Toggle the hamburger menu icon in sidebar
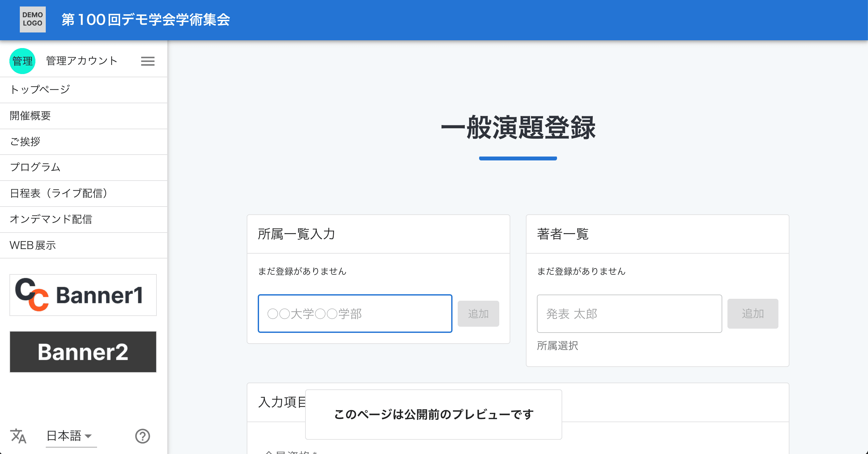Screen dimensions: 868x454 (148, 61)
